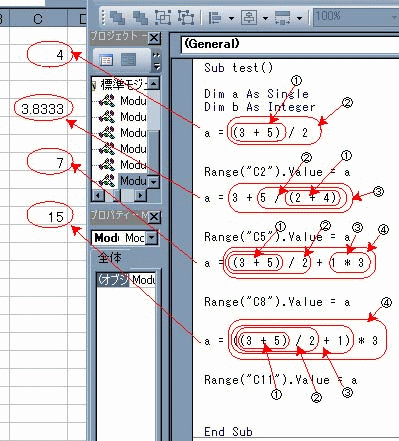Viewport: 399px width, 441px height.
Task: Click the Make Same Width toolbar icon
Action: (283, 17)
